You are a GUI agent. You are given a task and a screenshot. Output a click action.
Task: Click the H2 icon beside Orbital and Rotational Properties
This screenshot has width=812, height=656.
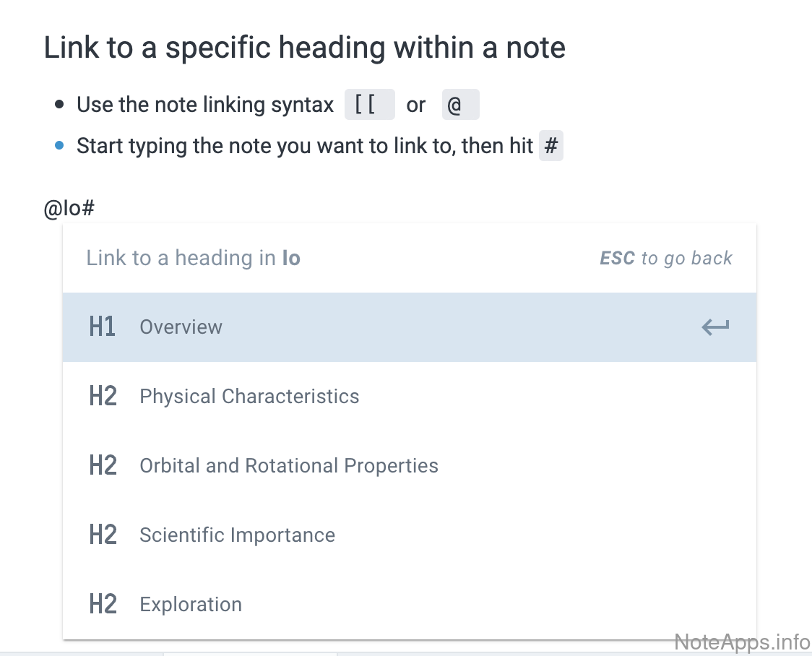(x=103, y=466)
